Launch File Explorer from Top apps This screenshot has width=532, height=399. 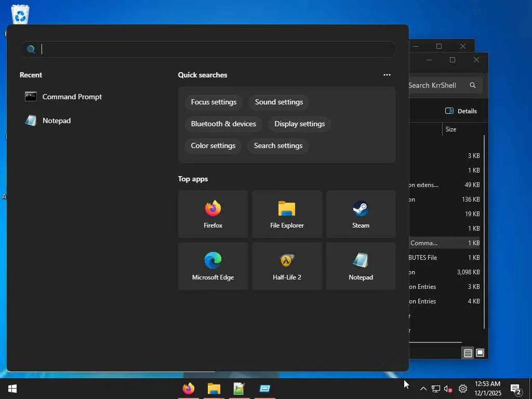[x=287, y=214]
